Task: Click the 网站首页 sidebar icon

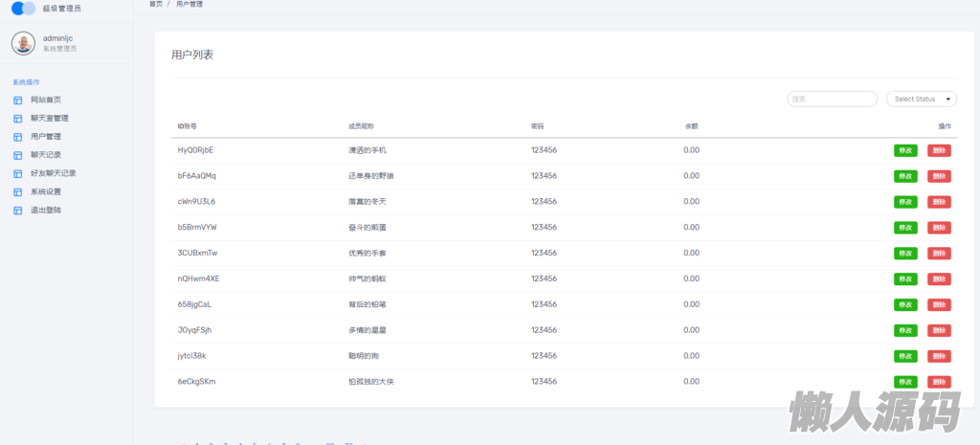Action: tap(17, 100)
